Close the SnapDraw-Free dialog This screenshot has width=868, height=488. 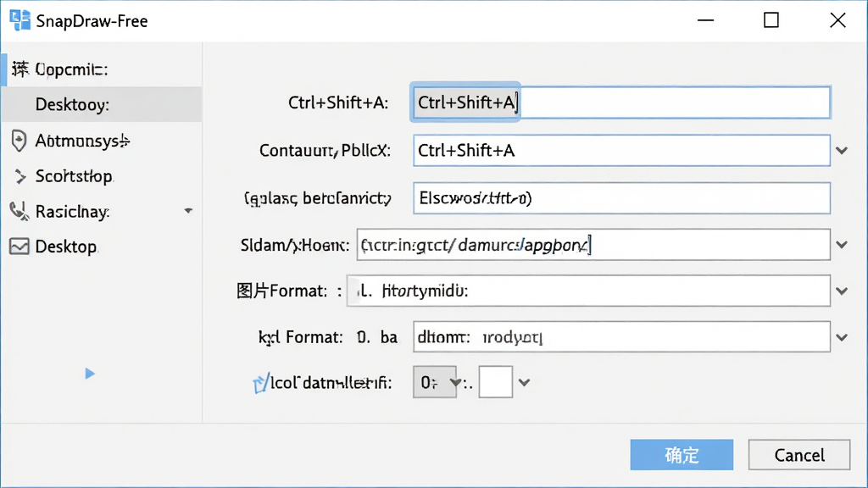837,20
